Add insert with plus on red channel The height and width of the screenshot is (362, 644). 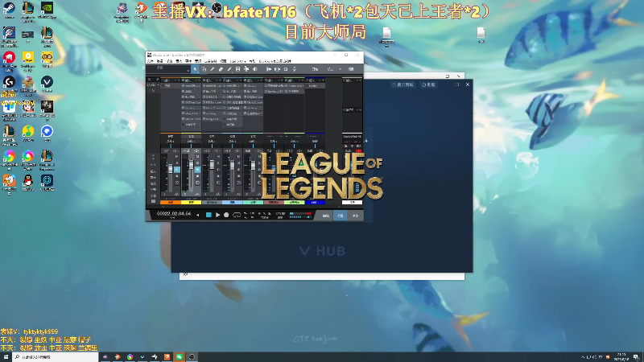(x=282, y=80)
